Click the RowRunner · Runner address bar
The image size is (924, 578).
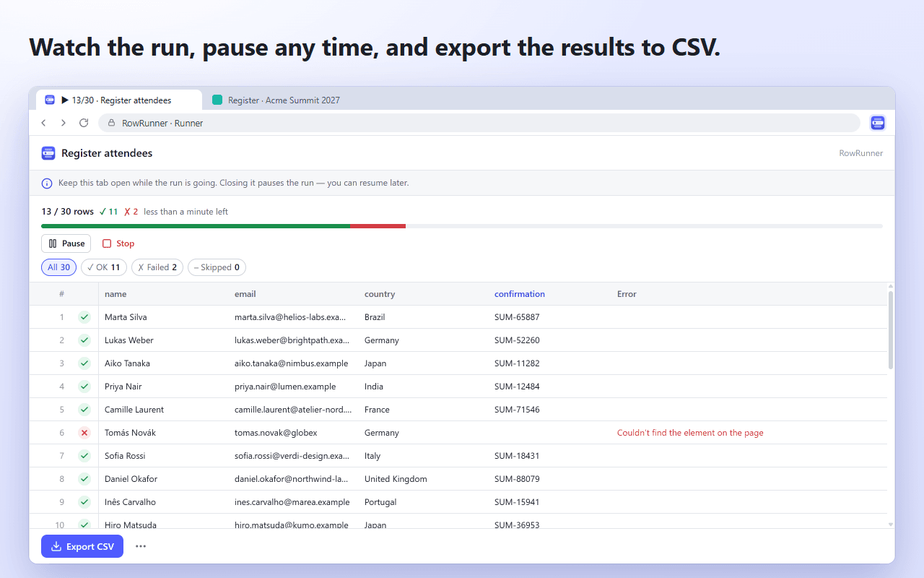pyautogui.click(x=479, y=123)
